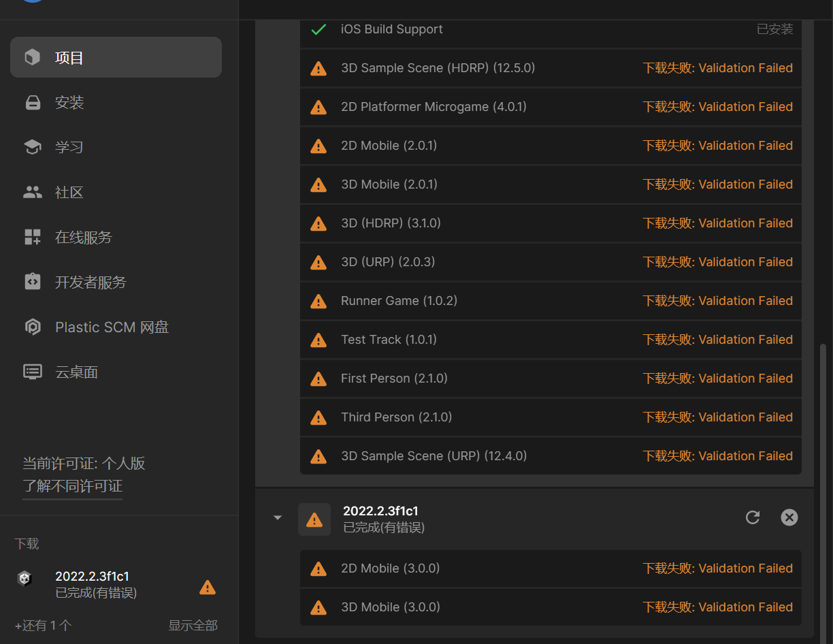Dismiss the 2022.2.3f1c1 download entry
The image size is (833, 644).
789,517
